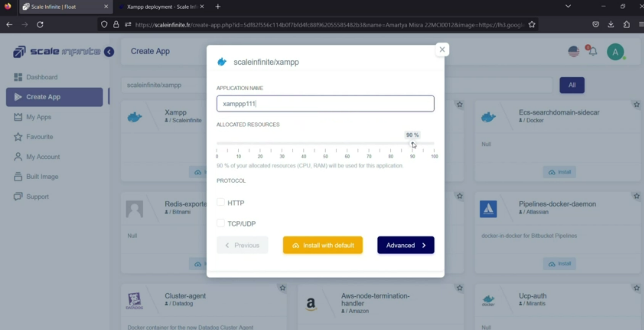Click the Built Image icon
The width and height of the screenshot is (644, 330).
(18, 177)
